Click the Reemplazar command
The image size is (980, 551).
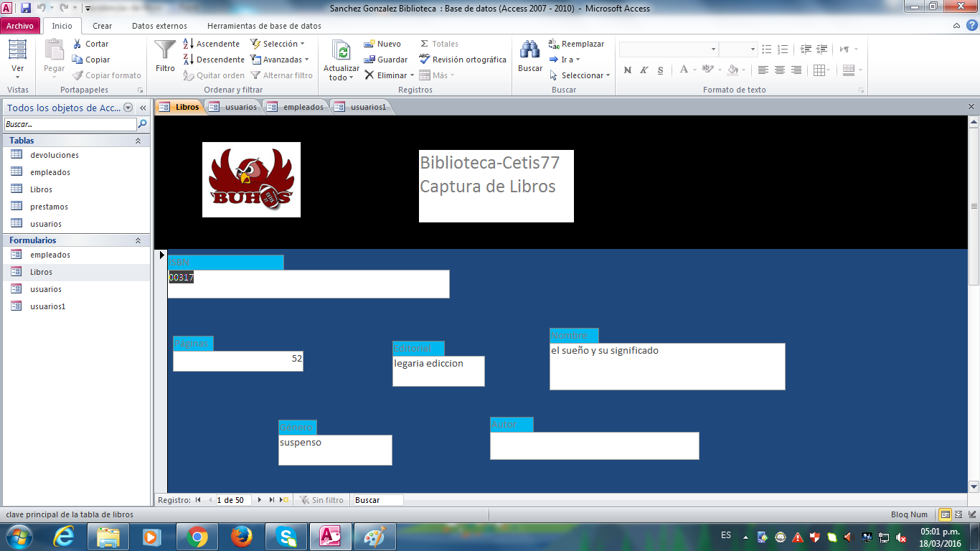tap(577, 44)
